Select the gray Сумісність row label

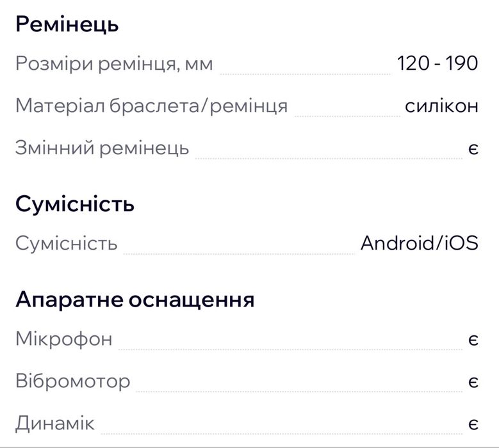[67, 244]
